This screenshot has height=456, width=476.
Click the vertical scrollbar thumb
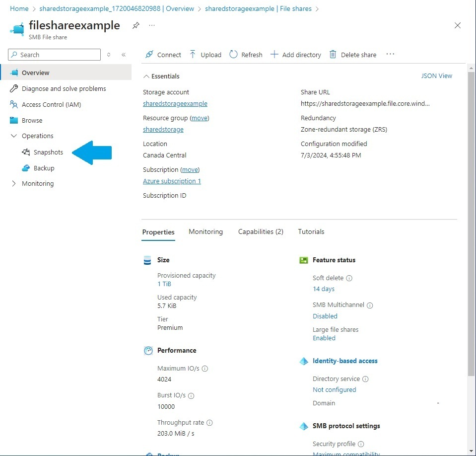coord(471,224)
